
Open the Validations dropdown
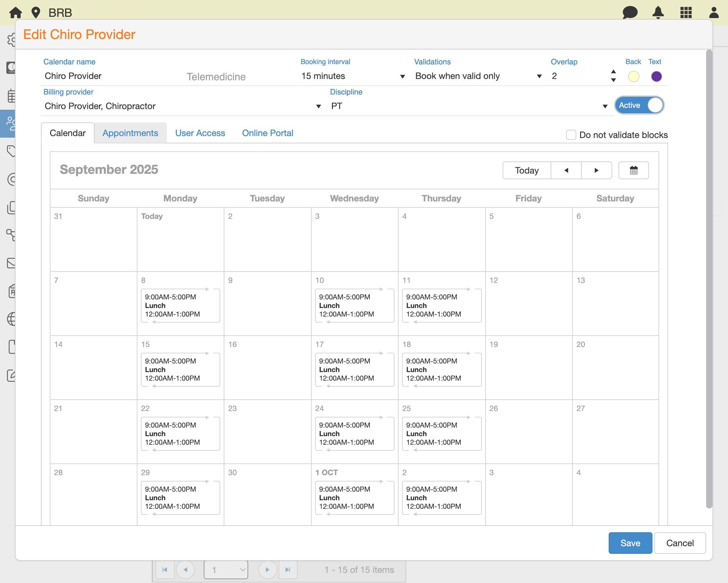tap(539, 76)
